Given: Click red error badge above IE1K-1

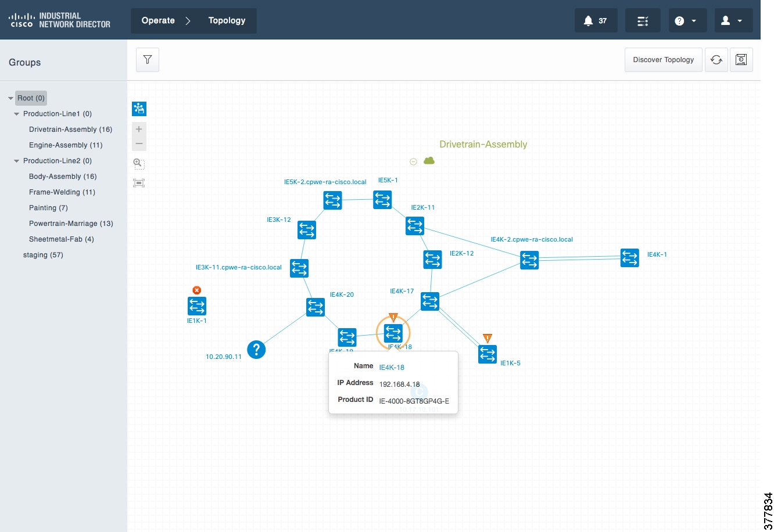Looking at the screenshot, I should click(x=197, y=290).
